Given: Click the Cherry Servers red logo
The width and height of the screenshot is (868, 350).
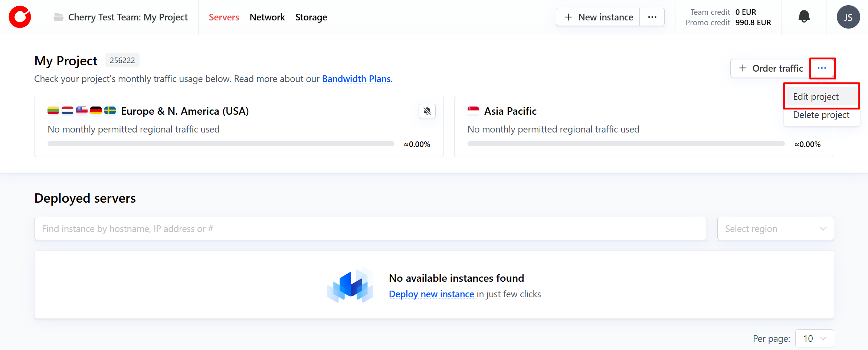Looking at the screenshot, I should tap(20, 17).
